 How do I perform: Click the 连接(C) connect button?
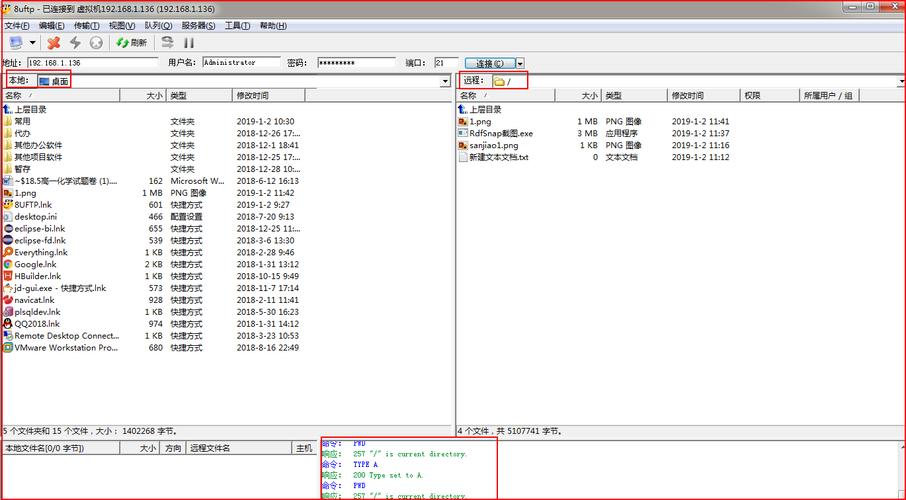(x=489, y=64)
